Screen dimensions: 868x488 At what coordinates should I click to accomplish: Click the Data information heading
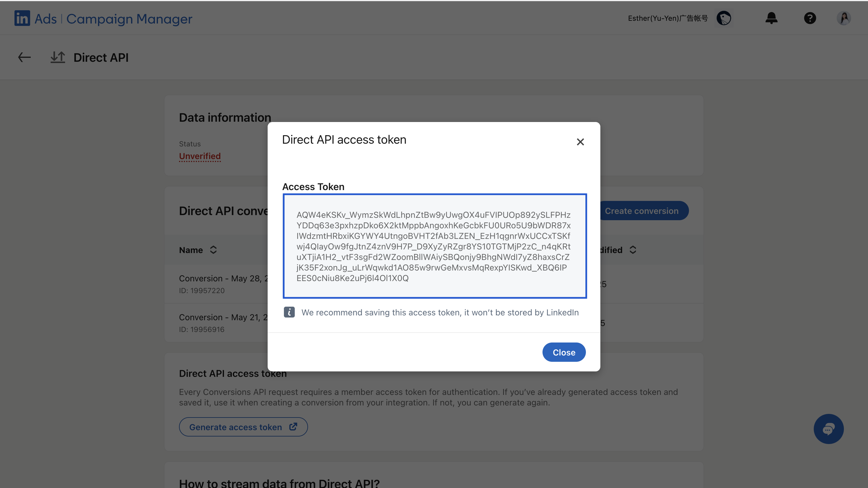[225, 117]
